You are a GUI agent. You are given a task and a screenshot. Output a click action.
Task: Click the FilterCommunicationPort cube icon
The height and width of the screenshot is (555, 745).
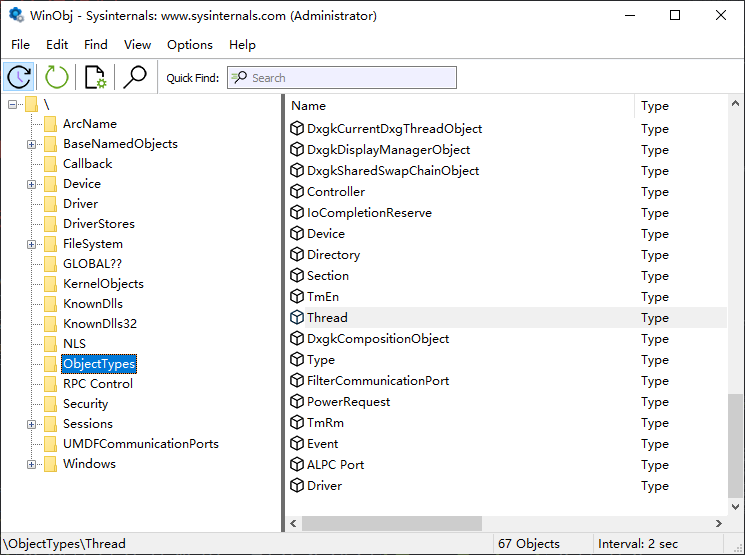[297, 381]
